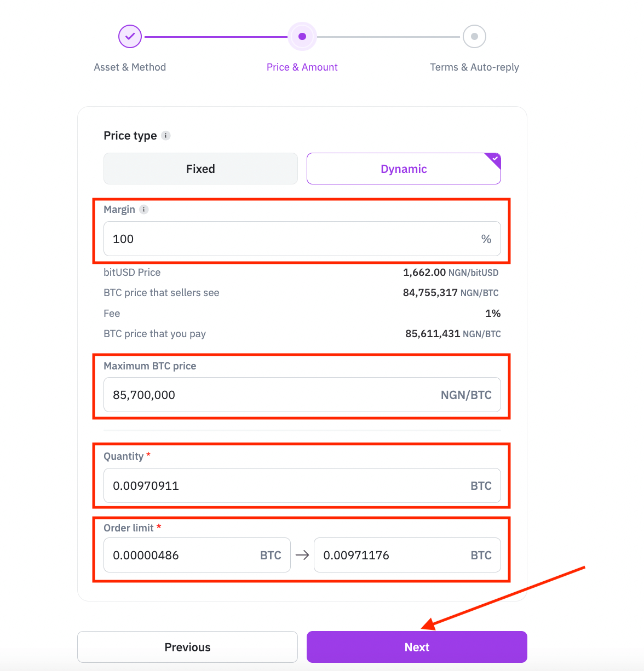
Task: Select the Fixed price type
Action: pos(200,169)
